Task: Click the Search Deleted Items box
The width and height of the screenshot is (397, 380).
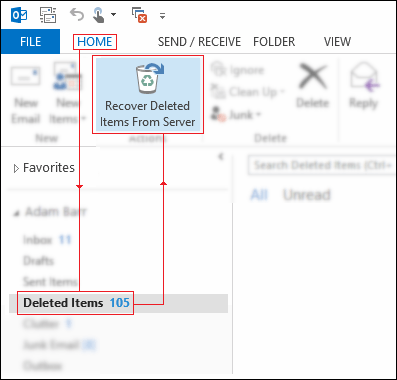Action: pyautogui.click(x=322, y=165)
